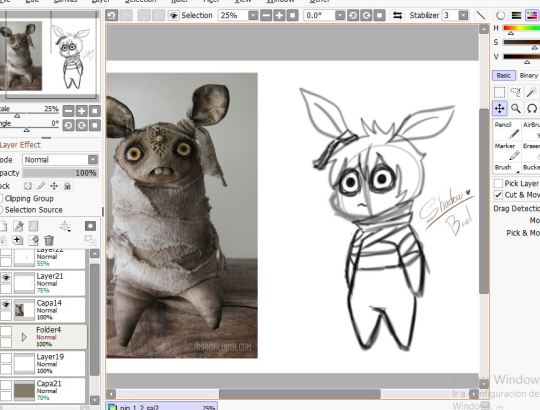Click the layer list scroll-down arrow
The image size is (540, 410).
[94, 400]
